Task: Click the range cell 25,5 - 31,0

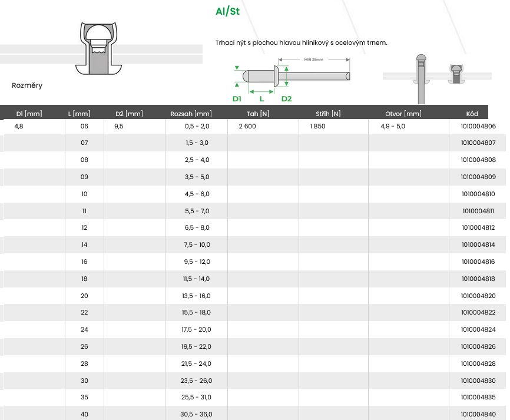Action: 197,398
